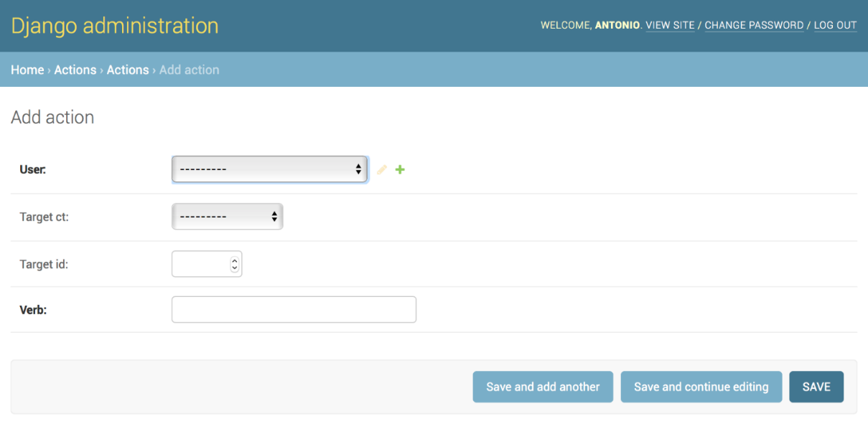Expand the Target ct dropdown
The image size is (868, 424).
point(227,217)
